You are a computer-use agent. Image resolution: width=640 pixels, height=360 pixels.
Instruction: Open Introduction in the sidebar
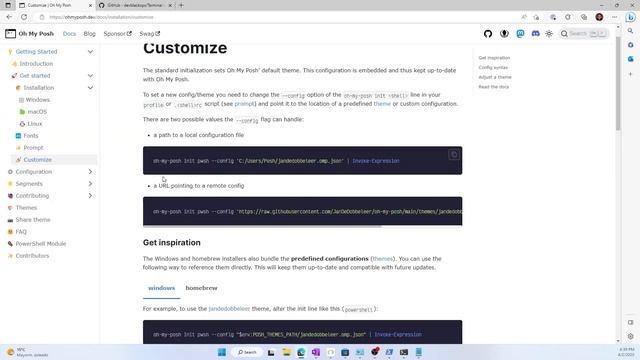(x=36, y=64)
